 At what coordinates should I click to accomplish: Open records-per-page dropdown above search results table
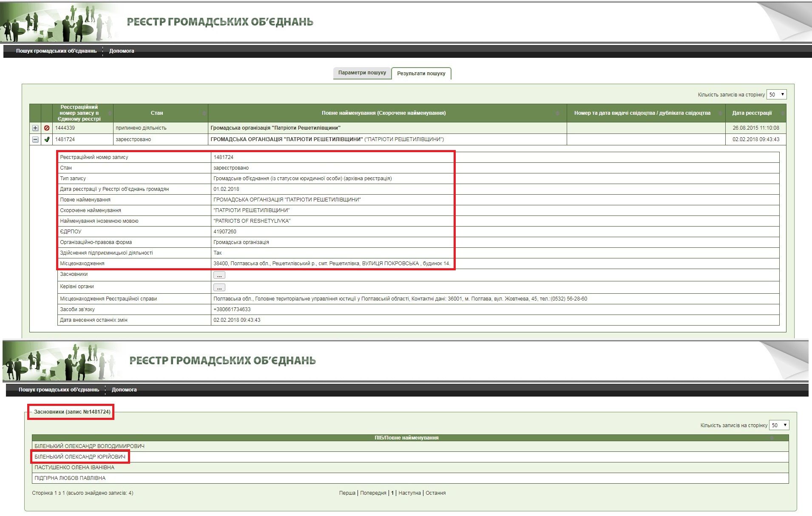point(776,94)
